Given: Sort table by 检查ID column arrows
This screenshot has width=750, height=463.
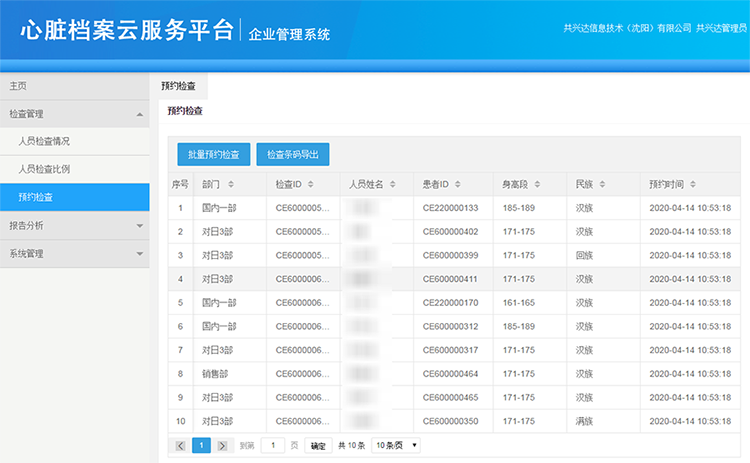Looking at the screenshot, I should coord(310,184).
